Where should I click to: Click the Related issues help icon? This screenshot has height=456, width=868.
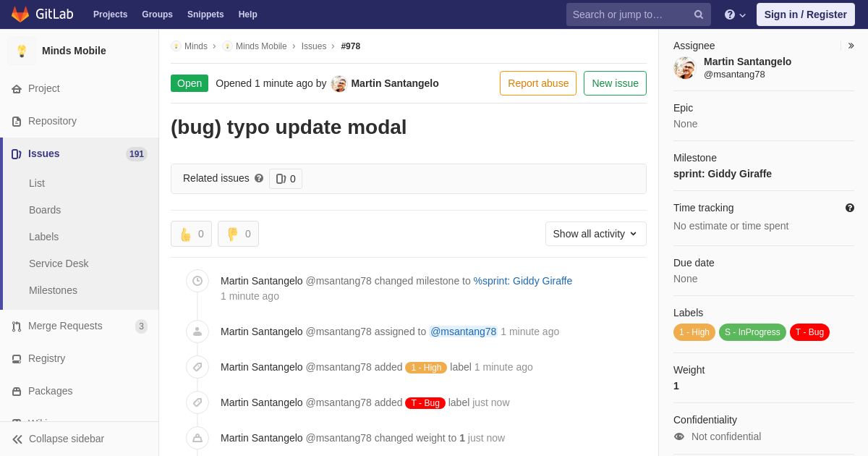[x=259, y=178]
